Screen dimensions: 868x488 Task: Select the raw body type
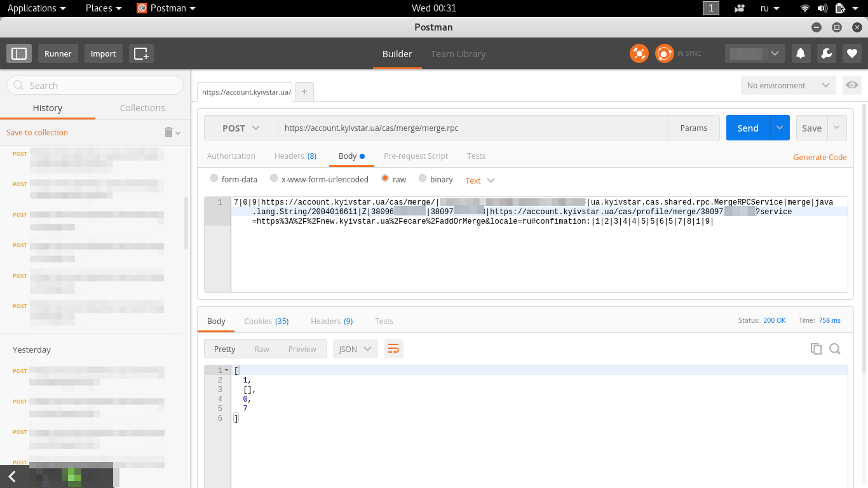pyautogui.click(x=385, y=179)
